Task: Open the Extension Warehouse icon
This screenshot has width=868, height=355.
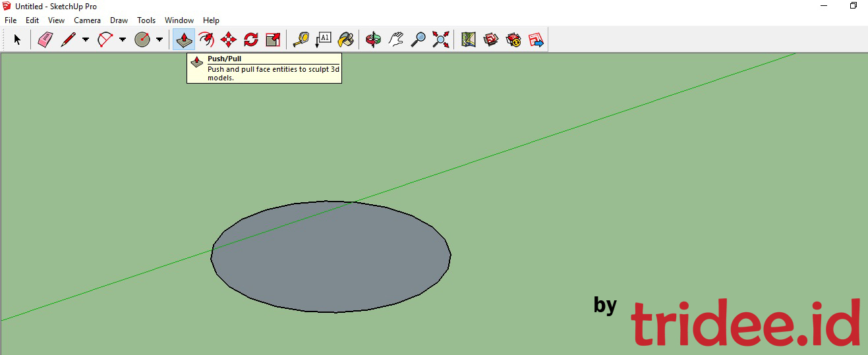Action: [x=513, y=40]
